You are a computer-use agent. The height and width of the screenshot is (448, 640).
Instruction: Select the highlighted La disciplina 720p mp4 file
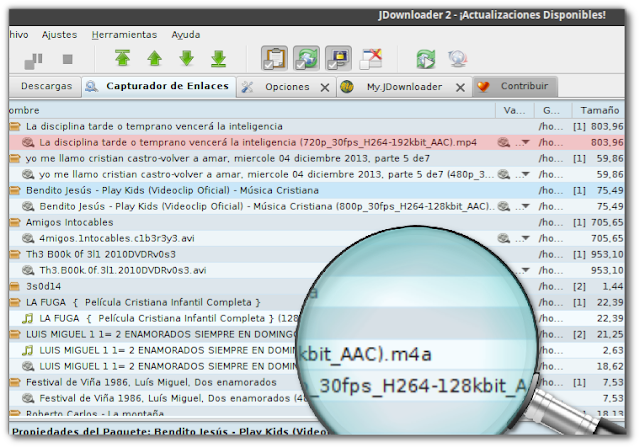317,143
